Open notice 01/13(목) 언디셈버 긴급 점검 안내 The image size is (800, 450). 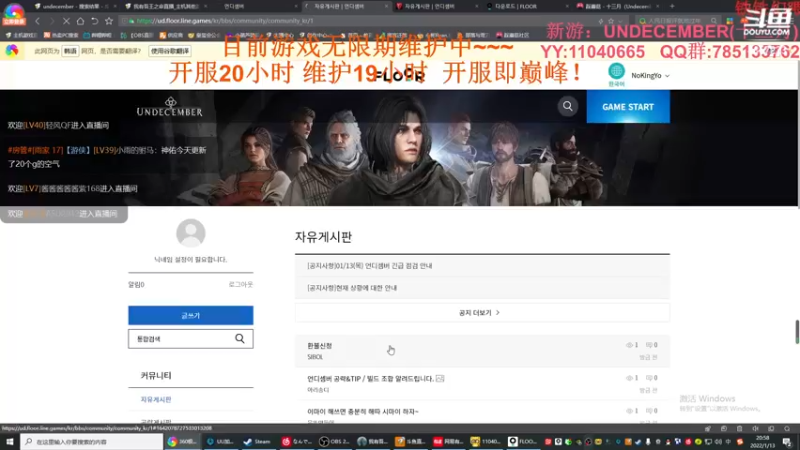pyautogui.click(x=369, y=266)
